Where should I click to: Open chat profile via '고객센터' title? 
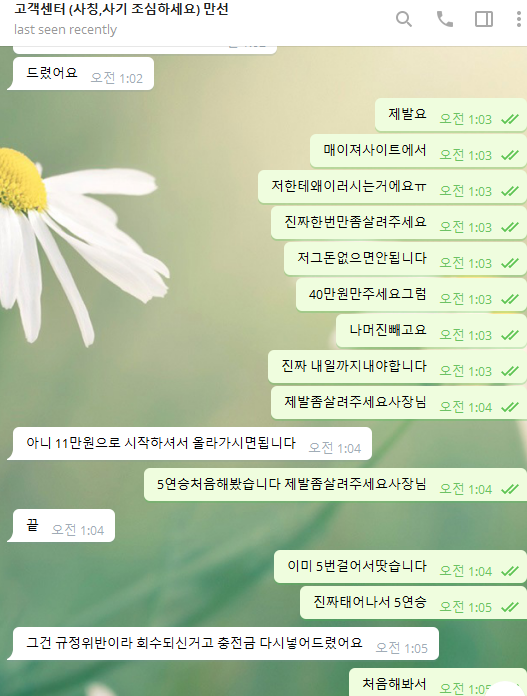click(121, 9)
